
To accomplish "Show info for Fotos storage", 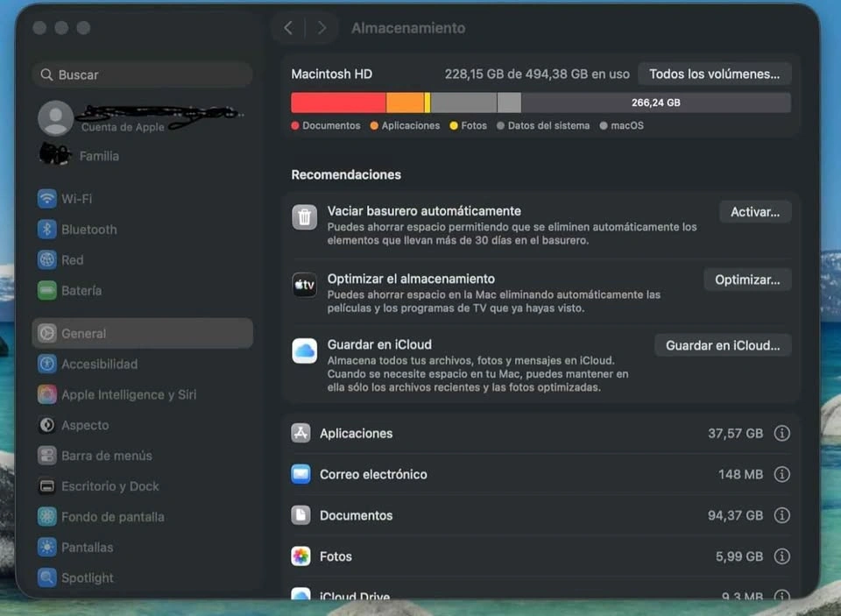I will pos(782,556).
